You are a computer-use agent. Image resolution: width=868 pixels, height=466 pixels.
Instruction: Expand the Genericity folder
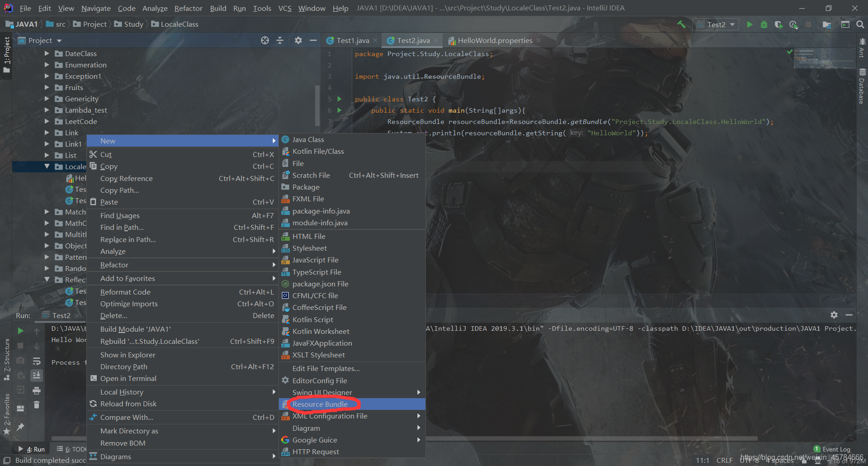[47, 99]
